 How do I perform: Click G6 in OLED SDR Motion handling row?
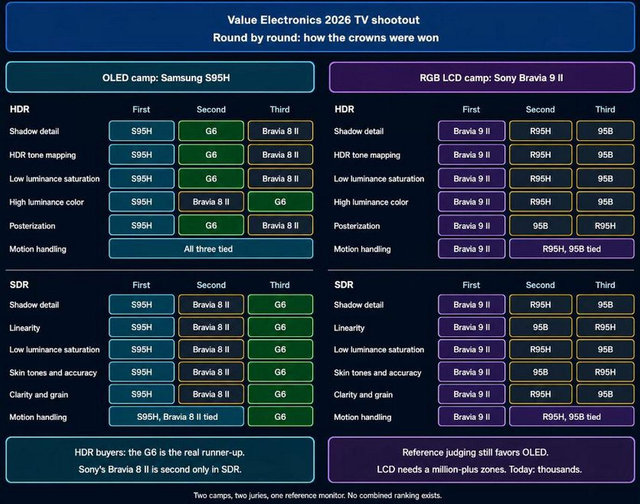[280, 417]
